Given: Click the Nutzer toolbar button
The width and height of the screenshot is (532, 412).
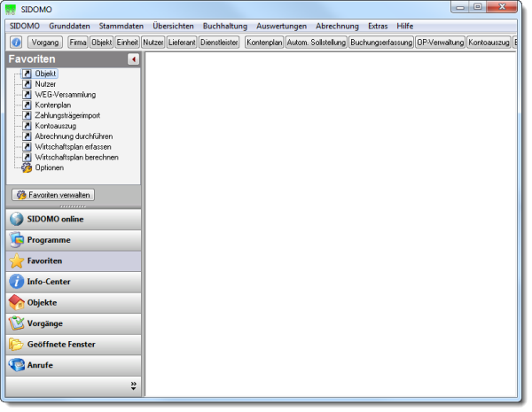Looking at the screenshot, I should 153,43.
